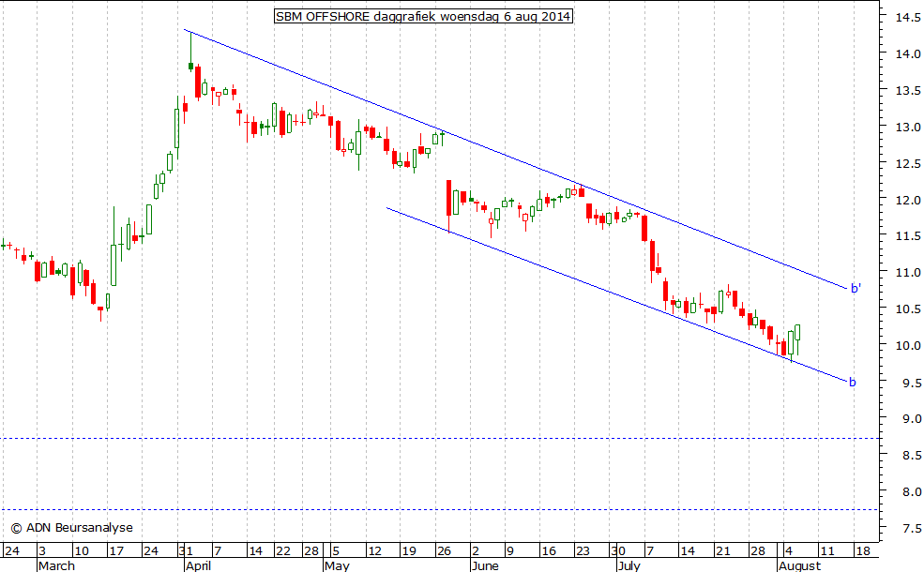
Task: Click date label 22 in April
Action: coord(283,550)
